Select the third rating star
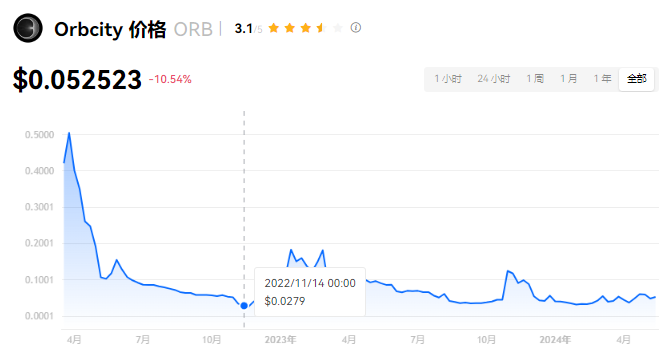Viewport: 667px width, 360px height. (305, 28)
